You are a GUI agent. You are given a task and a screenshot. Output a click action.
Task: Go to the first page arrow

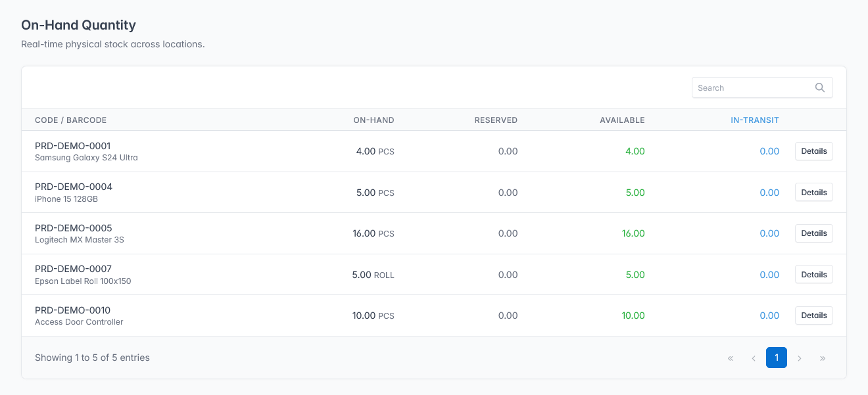(731, 358)
